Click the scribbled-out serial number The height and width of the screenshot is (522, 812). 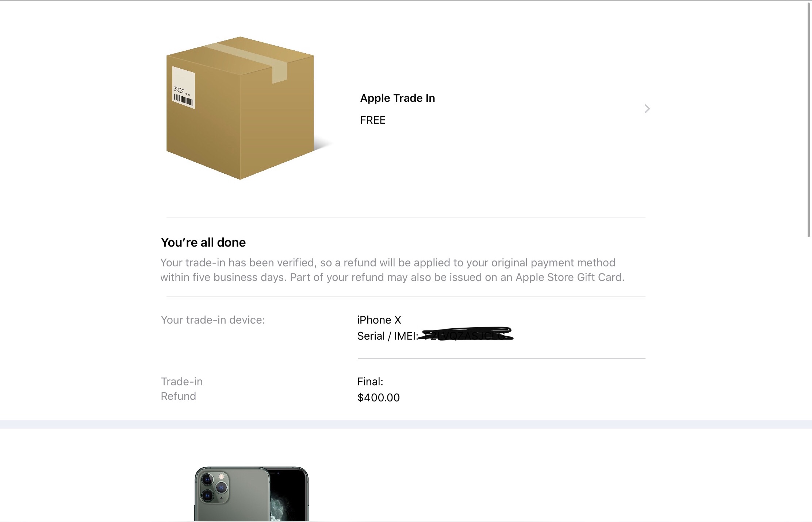tap(466, 334)
